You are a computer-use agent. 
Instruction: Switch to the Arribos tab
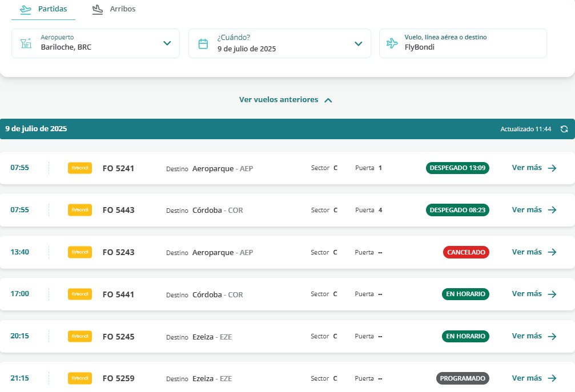click(114, 10)
